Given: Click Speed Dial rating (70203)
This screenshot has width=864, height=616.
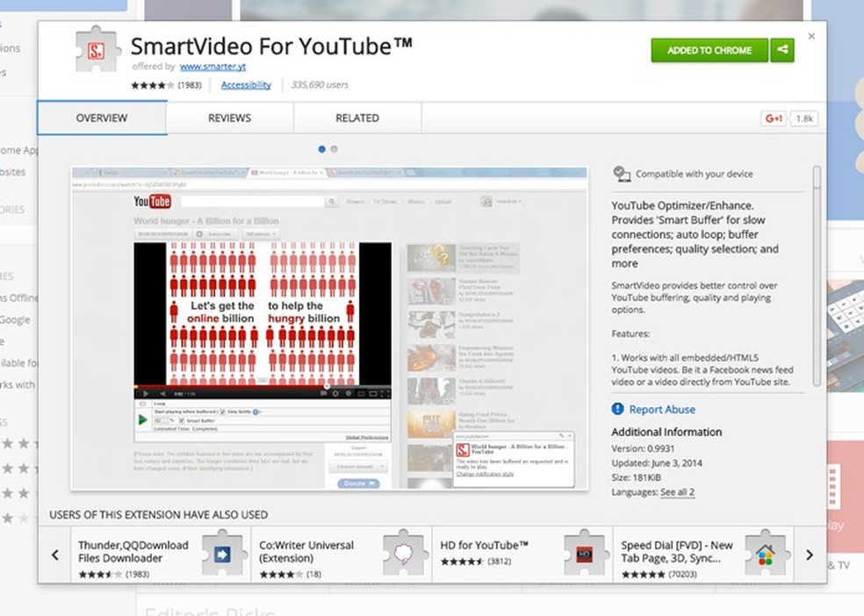Looking at the screenshot, I should coord(659,574).
